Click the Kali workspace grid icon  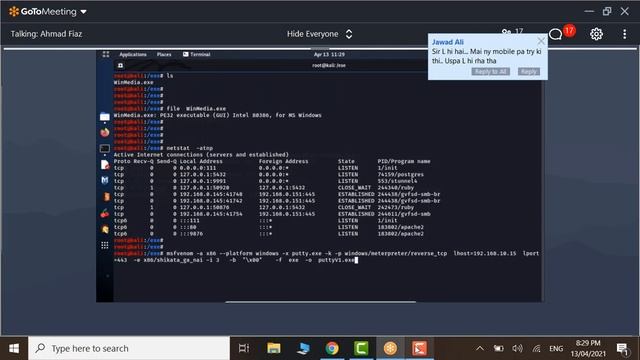click(106, 54)
